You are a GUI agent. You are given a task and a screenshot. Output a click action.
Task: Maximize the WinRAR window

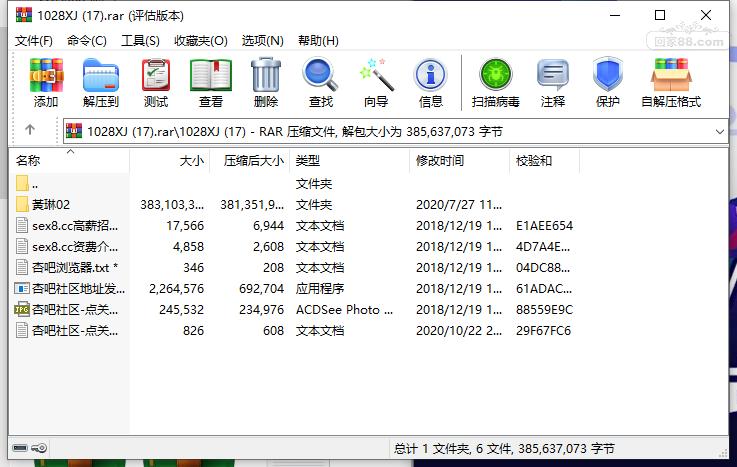[x=660, y=15]
